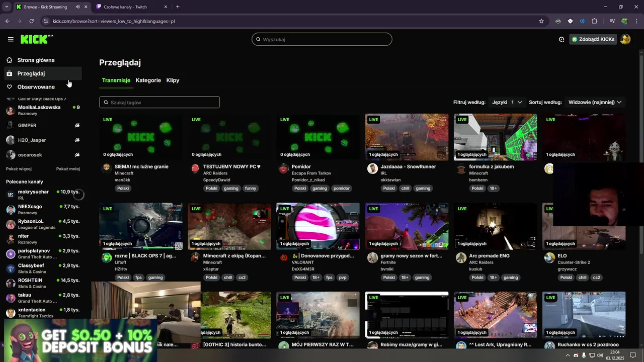Click the blue sound-wave extension icon
Image resolution: width=644 pixels, height=362 pixels.
click(582, 21)
